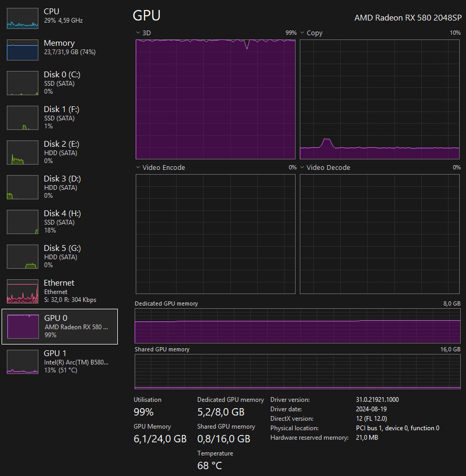Click the Dedicated GPU memory graph
This screenshot has width=466, height=476.
pyautogui.click(x=298, y=326)
